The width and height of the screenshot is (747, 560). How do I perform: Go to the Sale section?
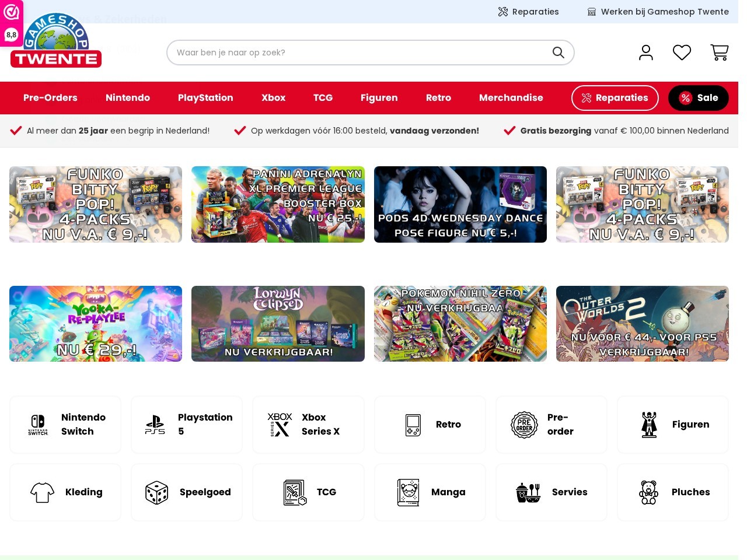pos(699,98)
